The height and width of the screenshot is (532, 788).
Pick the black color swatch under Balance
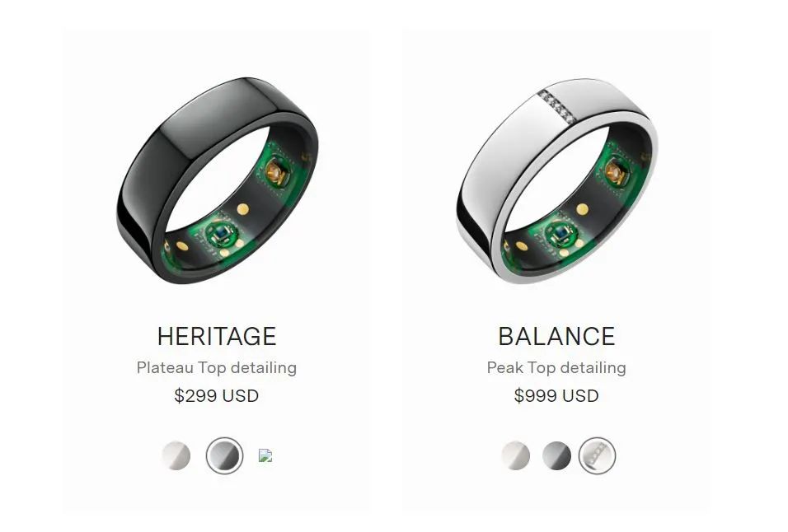(x=556, y=455)
